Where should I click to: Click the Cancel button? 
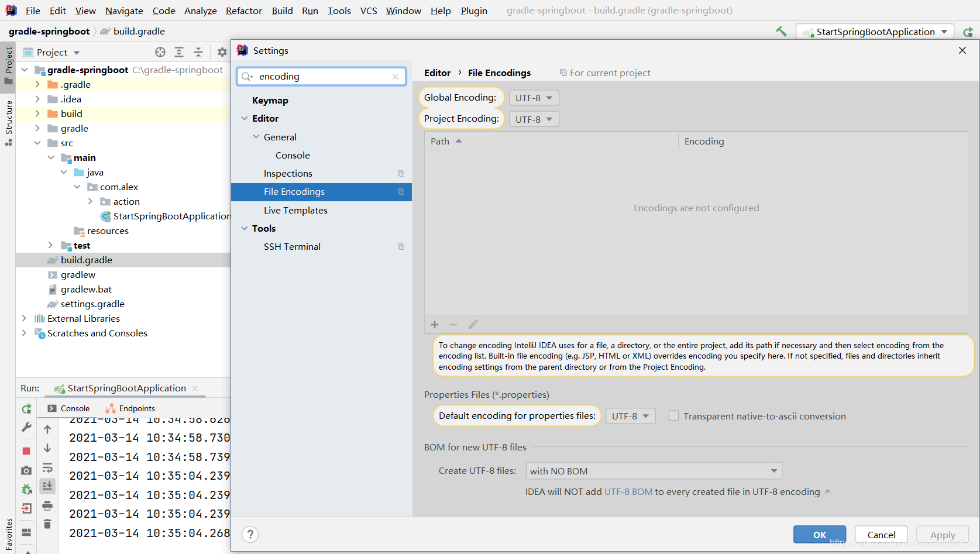point(881,535)
